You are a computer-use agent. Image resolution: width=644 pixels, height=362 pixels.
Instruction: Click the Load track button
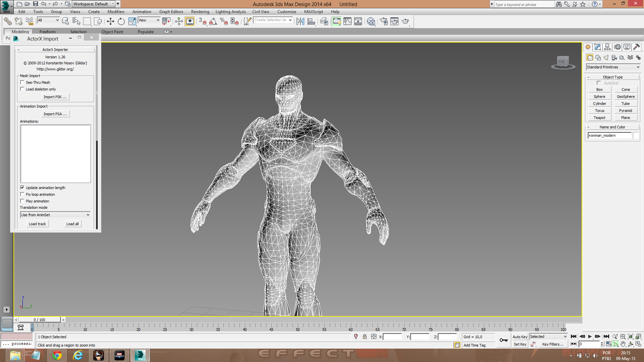pos(37,224)
